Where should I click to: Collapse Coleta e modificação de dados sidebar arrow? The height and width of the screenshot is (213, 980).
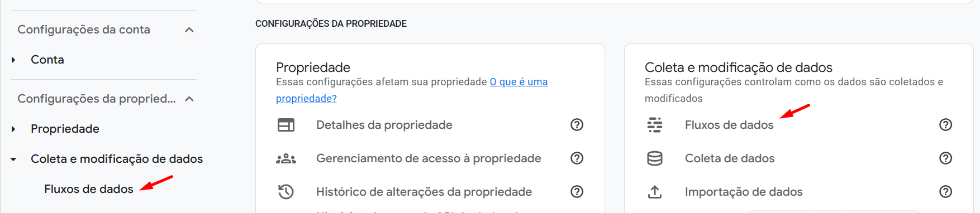tap(13, 159)
